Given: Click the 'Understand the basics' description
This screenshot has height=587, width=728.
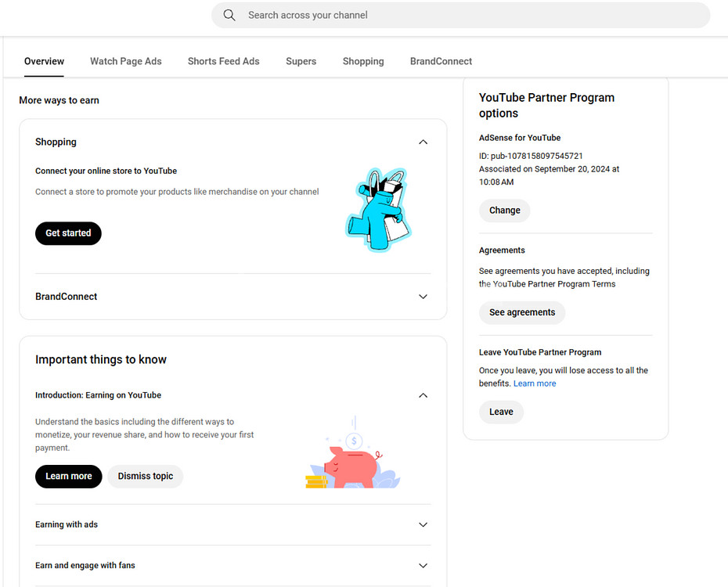Looking at the screenshot, I should pyautogui.click(x=144, y=435).
